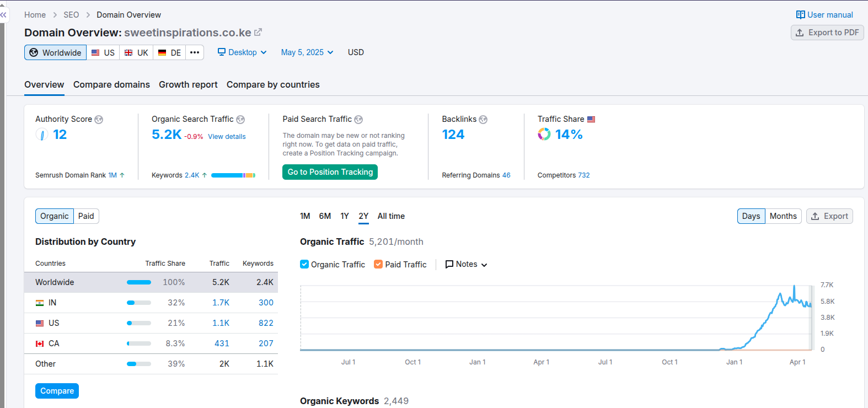Select 6M chart time range

[x=325, y=216]
